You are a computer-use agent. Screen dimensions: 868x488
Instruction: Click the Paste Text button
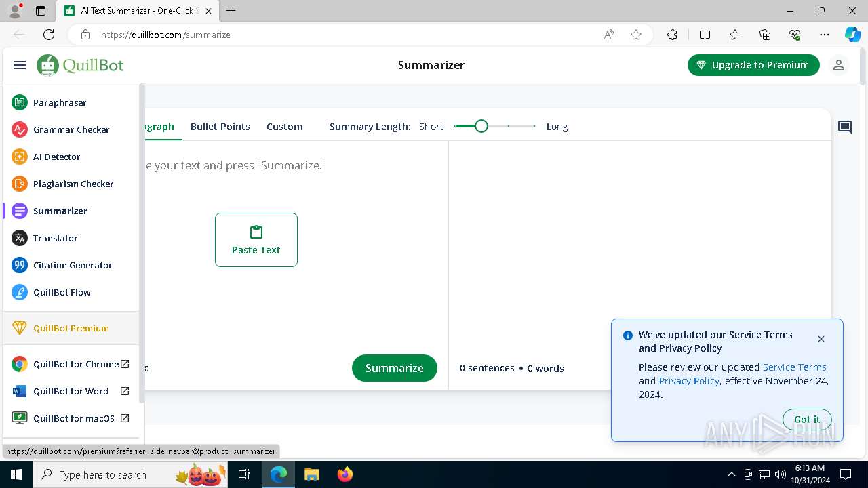[x=256, y=240]
